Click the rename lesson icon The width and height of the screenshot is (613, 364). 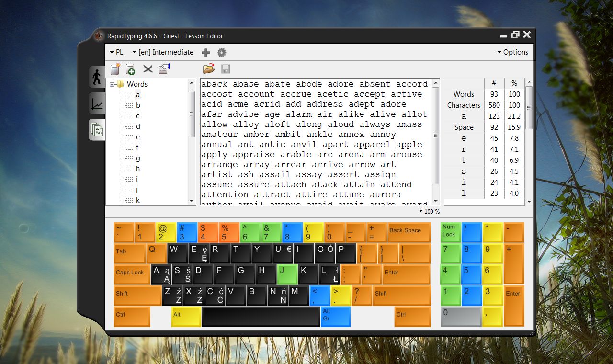click(x=164, y=69)
